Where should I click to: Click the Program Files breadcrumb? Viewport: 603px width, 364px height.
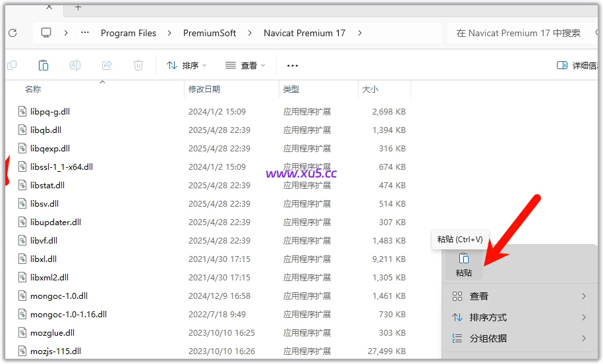129,33
